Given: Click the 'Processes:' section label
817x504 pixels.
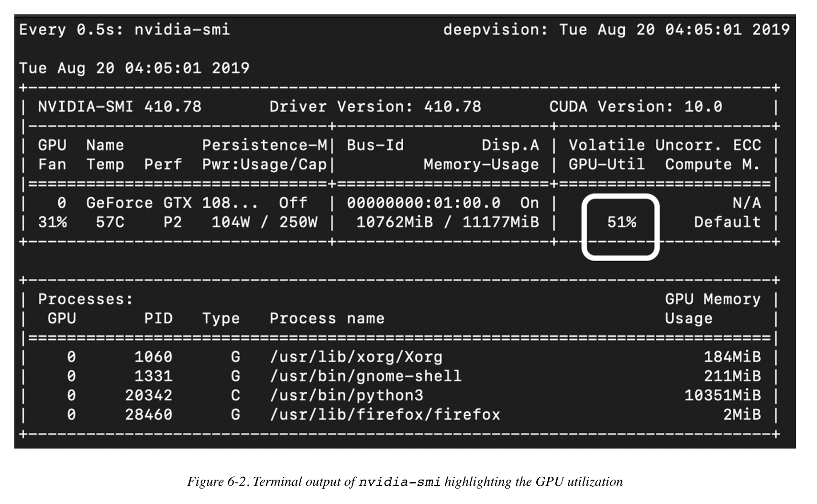Looking at the screenshot, I should 86,299.
